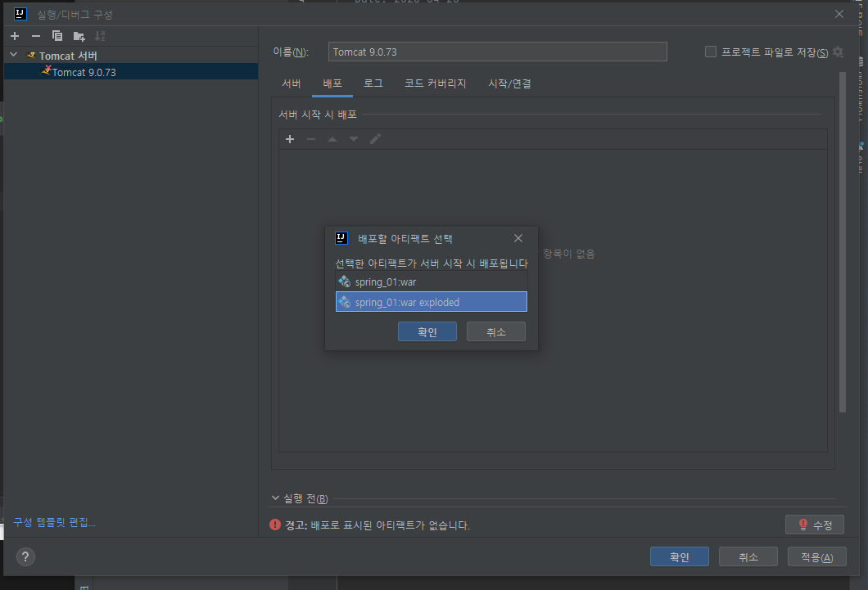Select Tomcat 9.0.73 configuration
868x590 pixels.
[x=131, y=72]
